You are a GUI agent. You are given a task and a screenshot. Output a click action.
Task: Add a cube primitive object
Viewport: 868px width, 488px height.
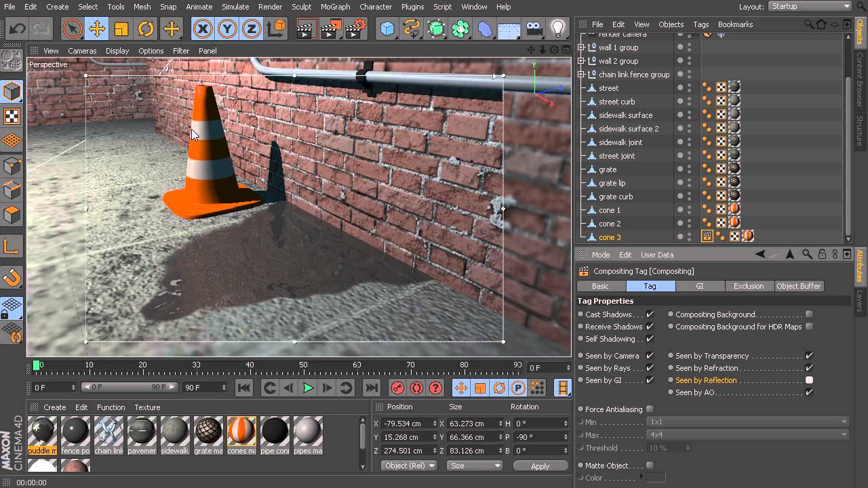click(x=387, y=29)
